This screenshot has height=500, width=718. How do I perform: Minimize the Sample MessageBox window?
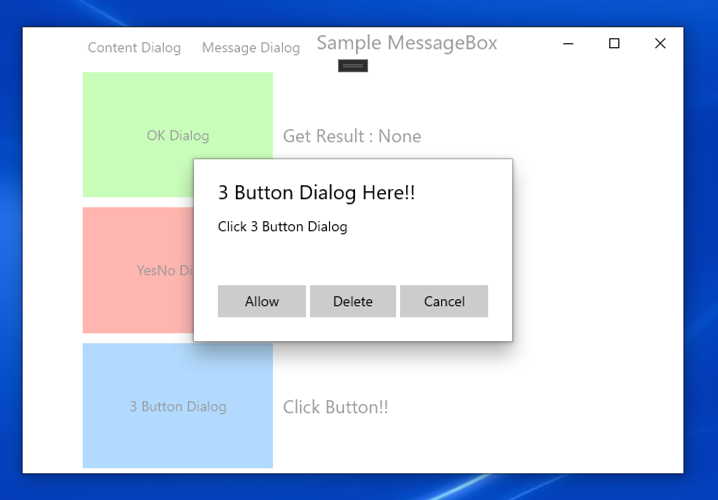pyautogui.click(x=568, y=43)
